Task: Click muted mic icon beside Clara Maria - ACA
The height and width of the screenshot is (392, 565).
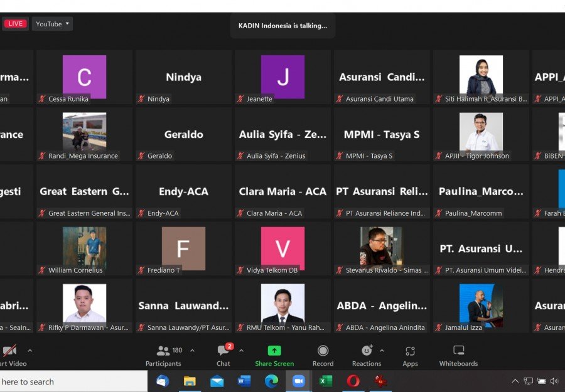Action: 240,213
